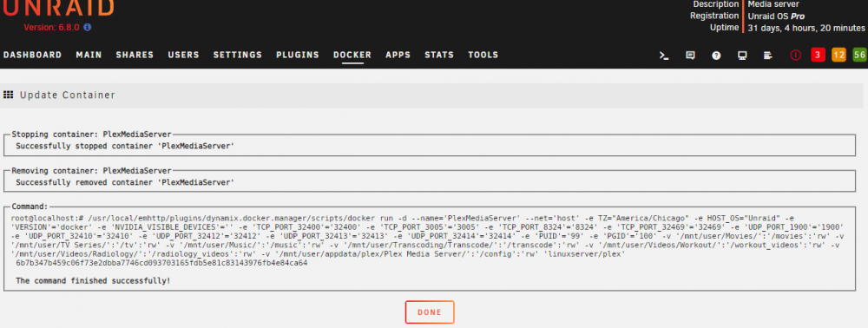
Task: Click the Update Container grid icon
Action: (x=9, y=95)
